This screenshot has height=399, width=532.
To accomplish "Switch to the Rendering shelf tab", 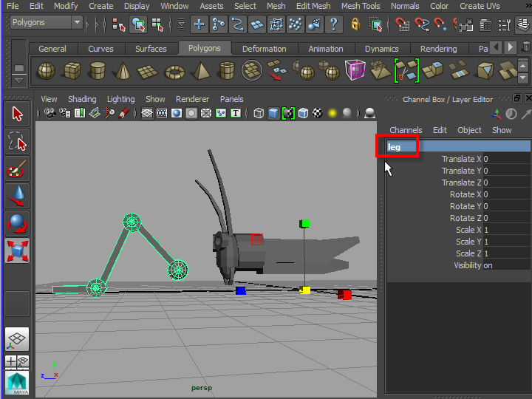I will pos(439,49).
